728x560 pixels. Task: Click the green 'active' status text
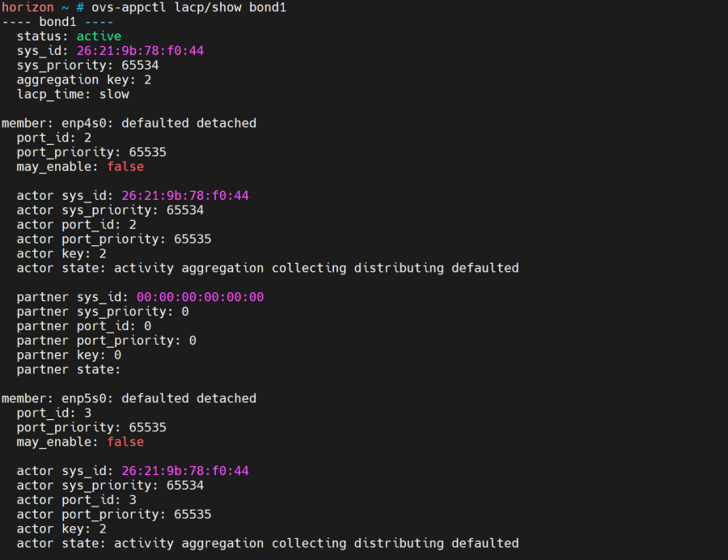99,36
